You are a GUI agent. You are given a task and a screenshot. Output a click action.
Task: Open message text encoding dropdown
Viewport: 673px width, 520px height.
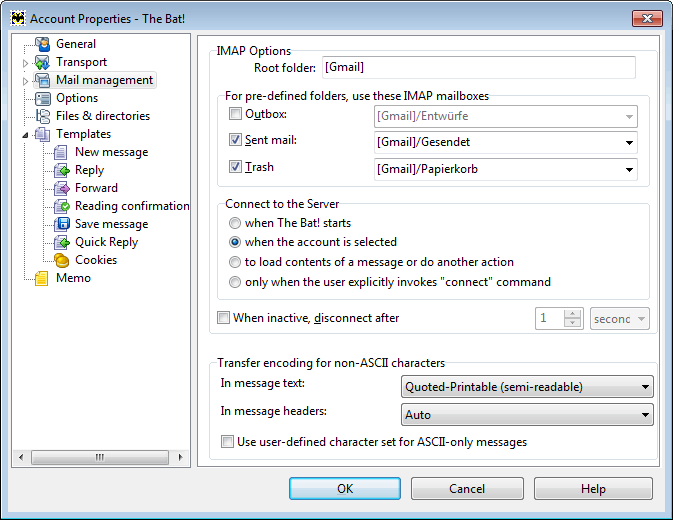527,387
